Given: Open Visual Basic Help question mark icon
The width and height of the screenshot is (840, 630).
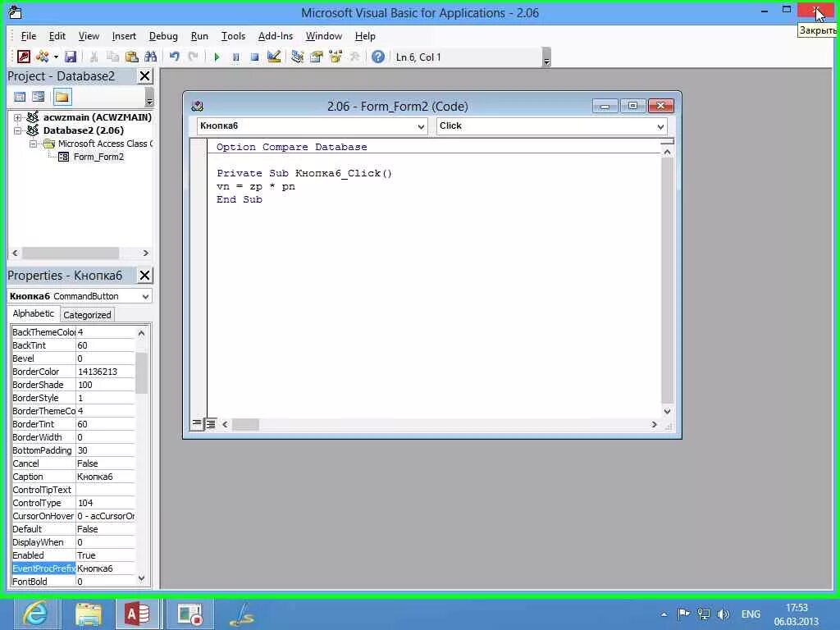Looking at the screenshot, I should pyautogui.click(x=377, y=57).
